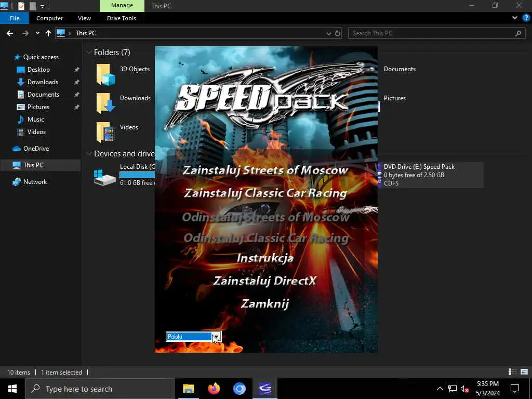Image resolution: width=532 pixels, height=399 pixels.
Task: Collapse the Devices and drives group
Action: 89,154
